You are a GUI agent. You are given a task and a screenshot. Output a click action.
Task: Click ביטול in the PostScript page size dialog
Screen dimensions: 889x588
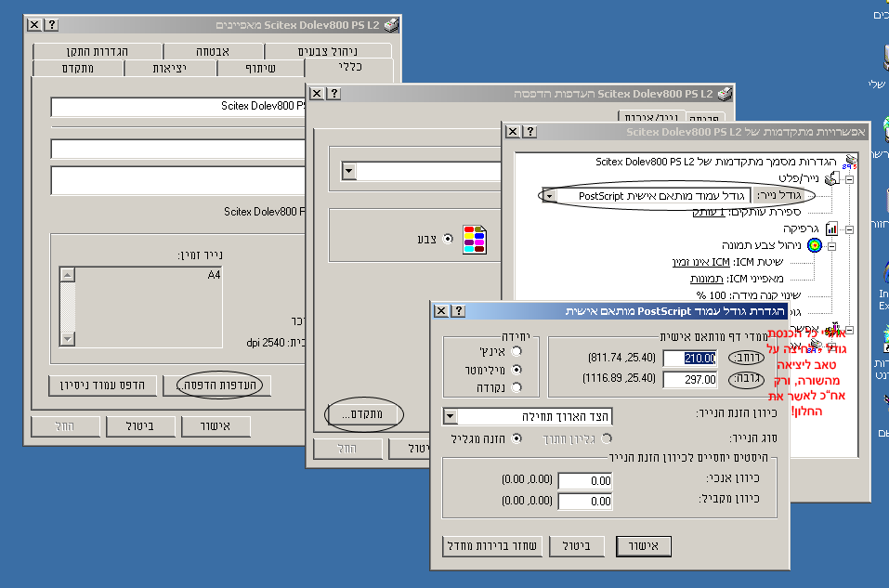pos(577,546)
